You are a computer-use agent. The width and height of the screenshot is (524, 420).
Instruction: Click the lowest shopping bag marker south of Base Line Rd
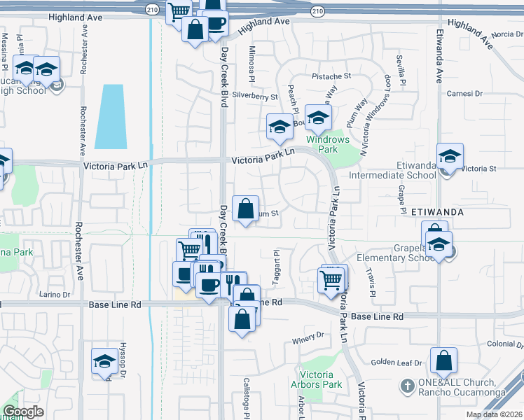tap(242, 321)
